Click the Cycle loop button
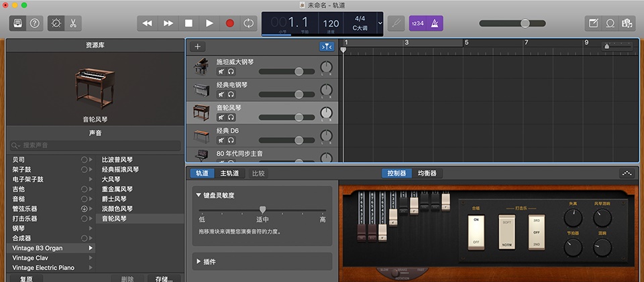 [x=249, y=23]
